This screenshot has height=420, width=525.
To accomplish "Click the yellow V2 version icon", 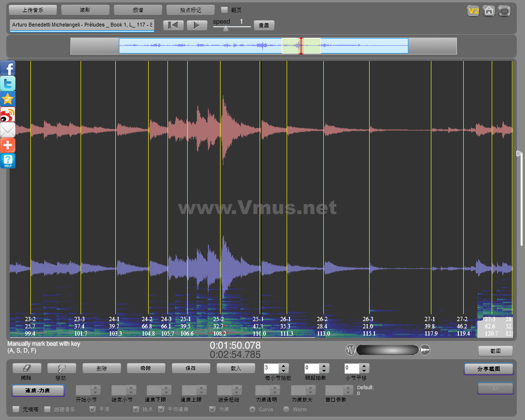I will (473, 11).
